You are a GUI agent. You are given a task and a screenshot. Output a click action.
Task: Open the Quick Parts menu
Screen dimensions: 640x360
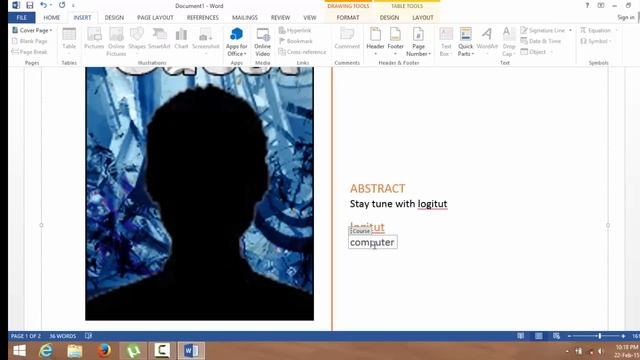(465, 42)
